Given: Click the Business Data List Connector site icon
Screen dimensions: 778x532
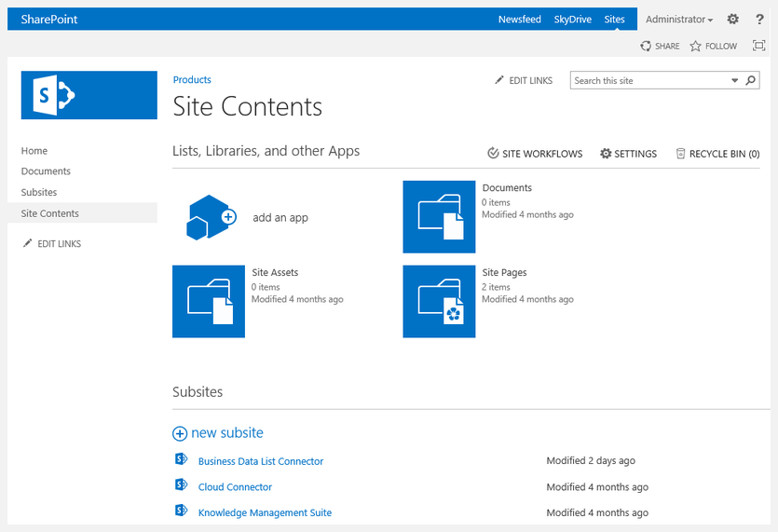Looking at the screenshot, I should pyautogui.click(x=181, y=459).
